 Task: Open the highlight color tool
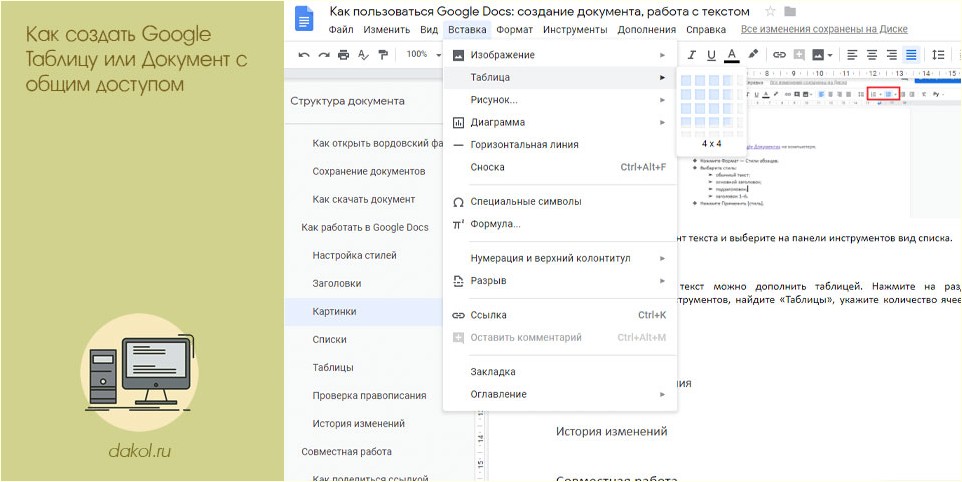pos(753,55)
